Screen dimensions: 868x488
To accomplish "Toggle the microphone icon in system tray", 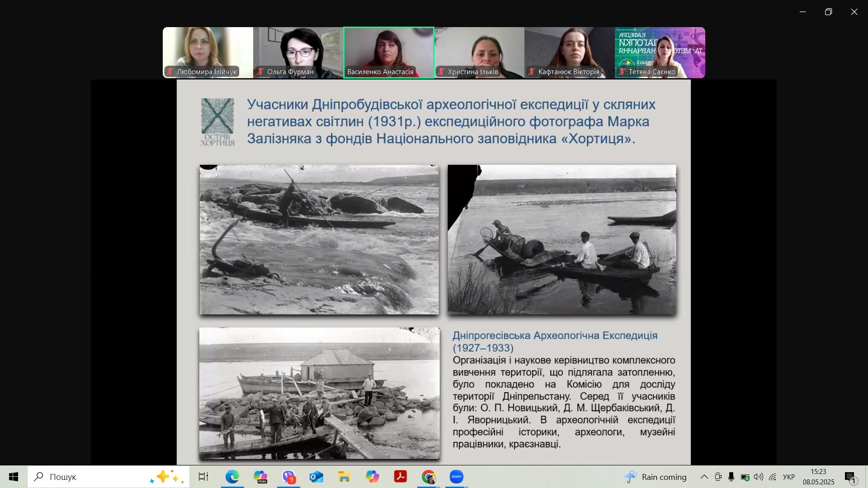I will click(x=731, y=477).
